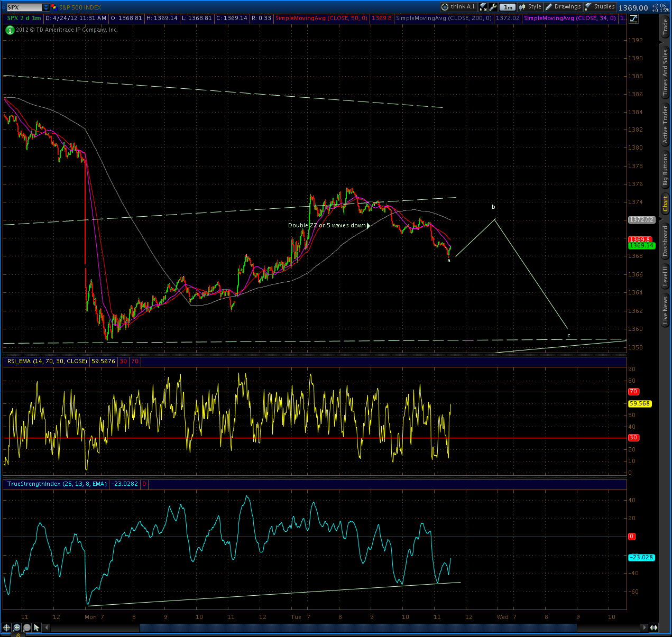Click SimpleMovingAvg (CLOSE, 34, 0) label

(570, 18)
